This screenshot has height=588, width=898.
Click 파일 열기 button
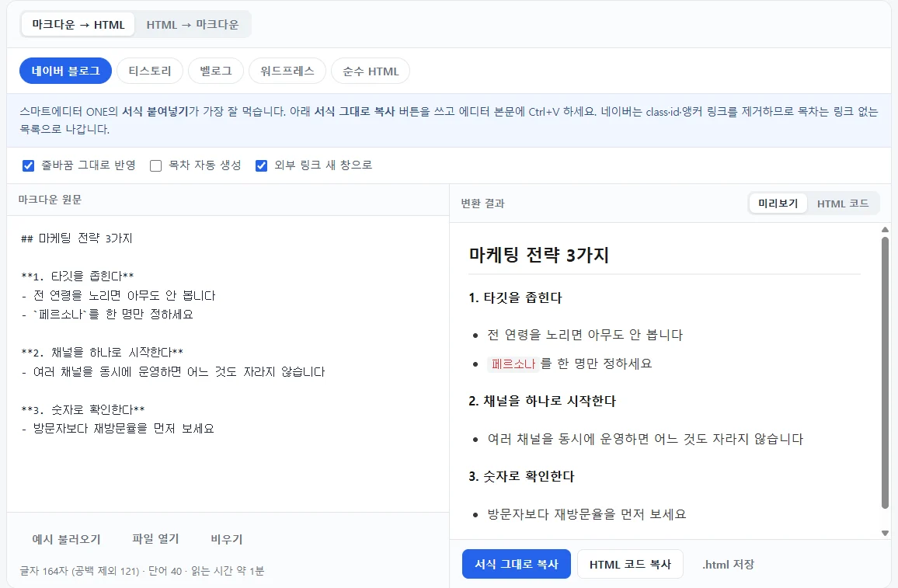(155, 539)
